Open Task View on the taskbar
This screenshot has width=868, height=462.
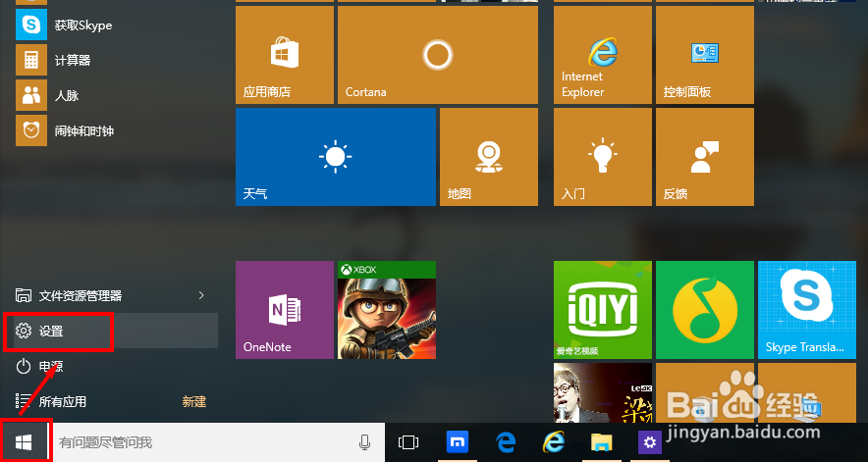pyautogui.click(x=408, y=442)
